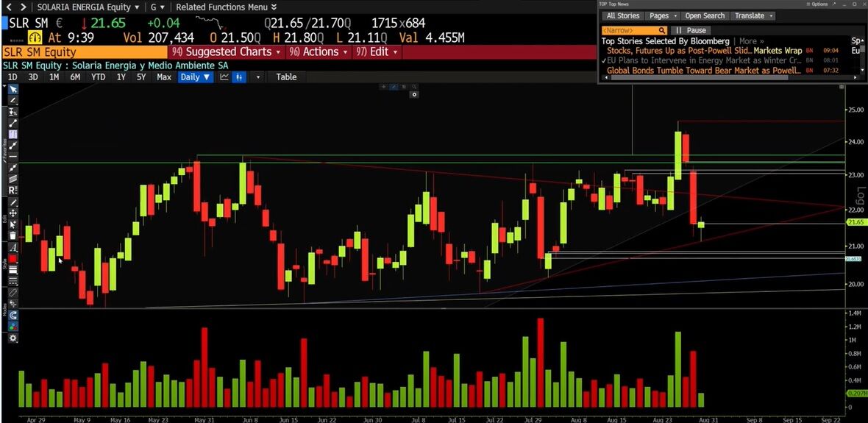Open the Stocks, Futures Up as Post-Powell story
868x423 pixels.
click(704, 50)
